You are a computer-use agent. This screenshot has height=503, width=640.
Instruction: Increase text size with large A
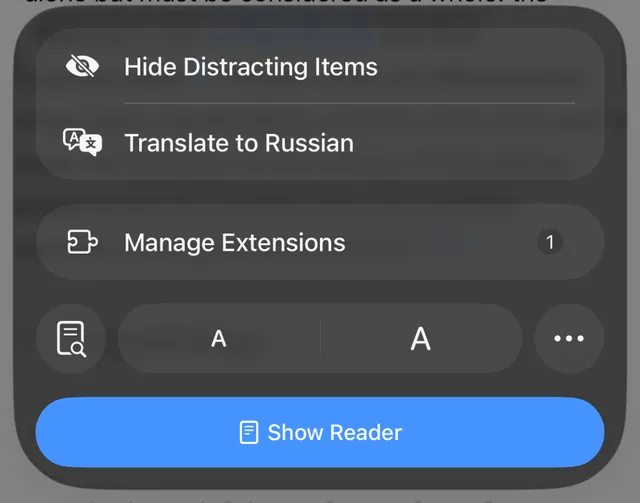(421, 338)
